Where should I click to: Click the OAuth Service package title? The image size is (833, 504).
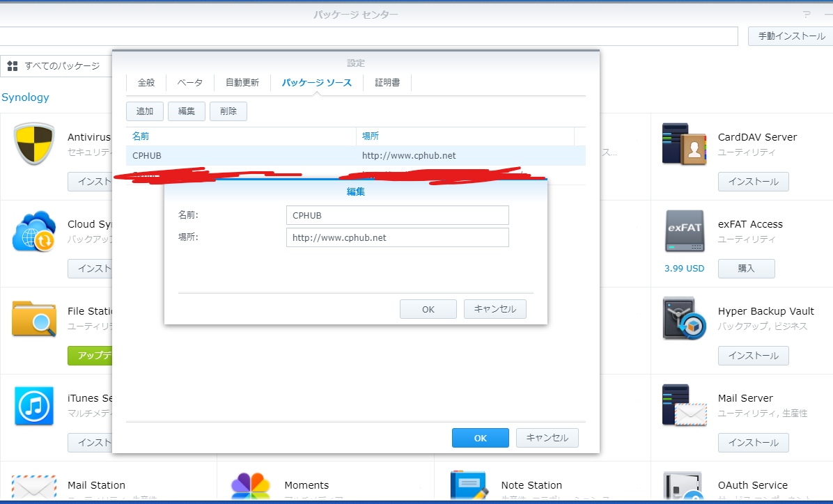point(753,485)
